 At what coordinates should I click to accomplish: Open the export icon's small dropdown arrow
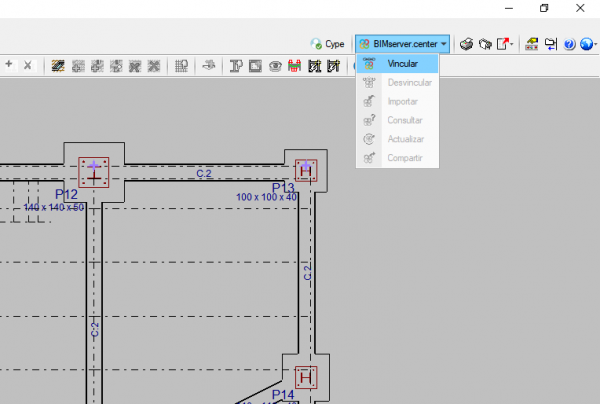click(512, 44)
